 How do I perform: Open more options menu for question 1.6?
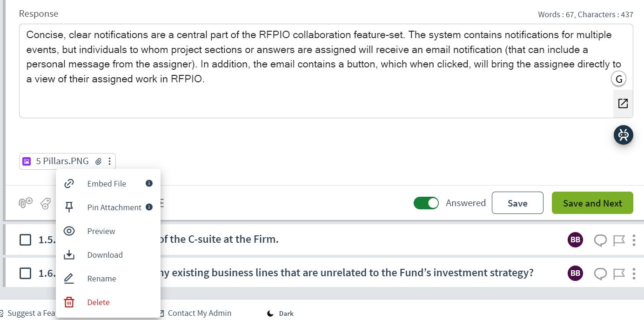(634, 273)
